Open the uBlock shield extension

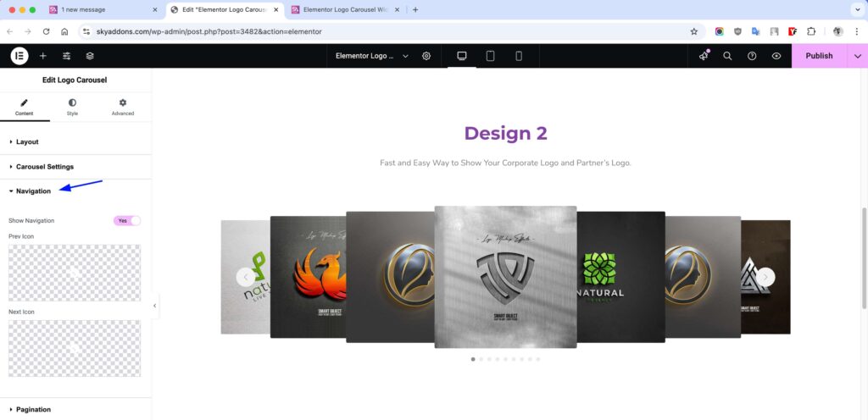pyautogui.click(x=737, y=31)
